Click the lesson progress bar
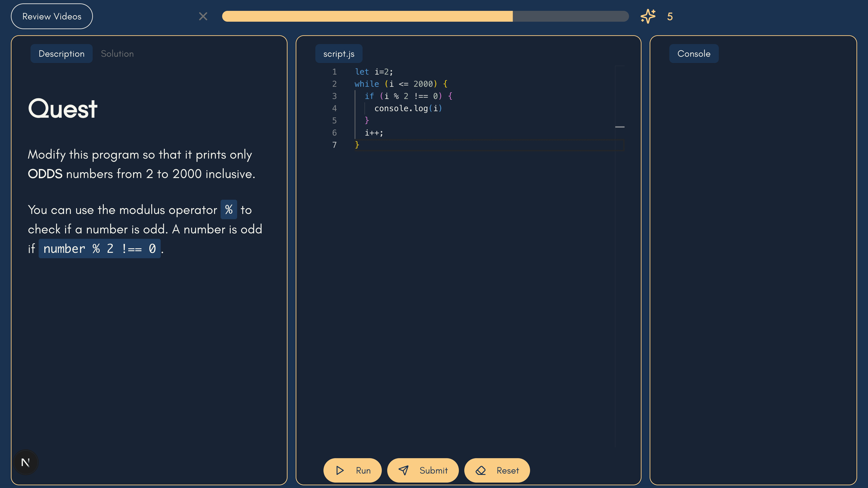 coord(425,16)
